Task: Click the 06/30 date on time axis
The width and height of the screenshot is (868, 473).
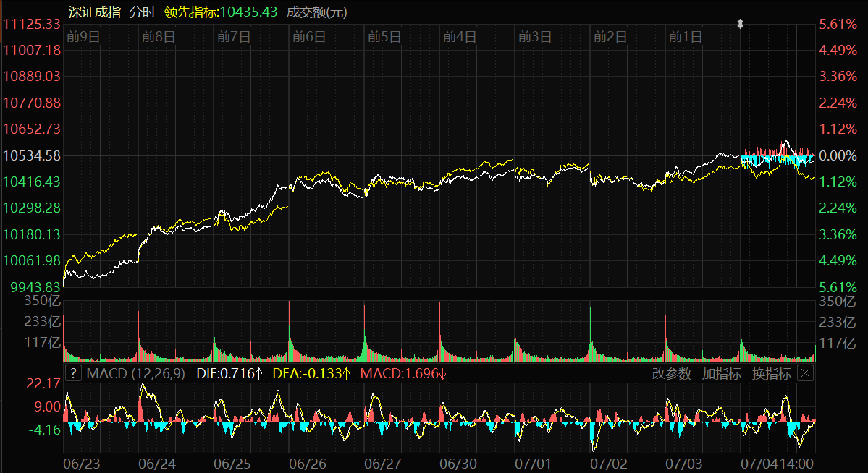Action: pyautogui.click(x=458, y=462)
